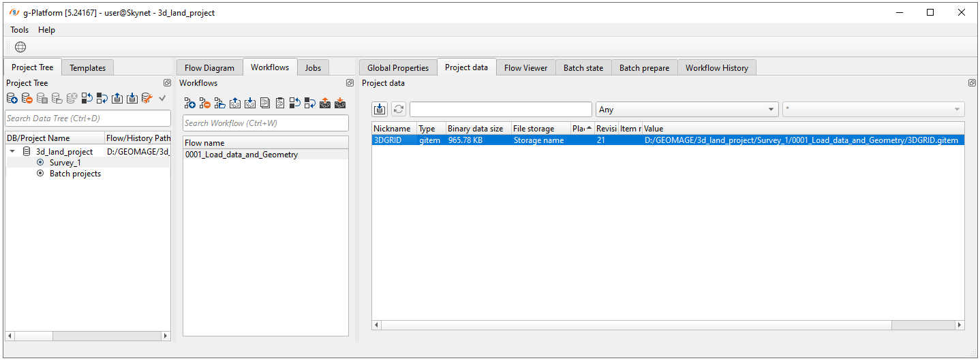
Task: Open the Tools menu
Action: pos(20,30)
